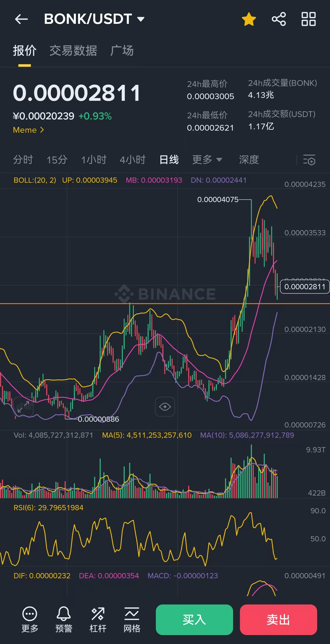Image resolution: width=330 pixels, height=644 pixels.
Task: Tap the DIF: 0.00000232 label
Action: coord(42,576)
